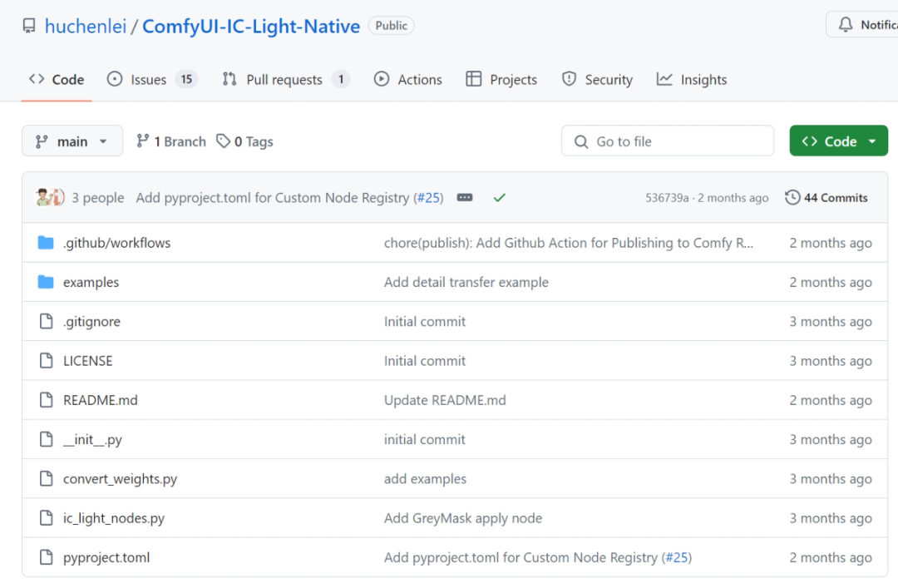Open the Projects tab
Image resolution: width=898 pixels, height=588 pixels.
pyautogui.click(x=501, y=80)
